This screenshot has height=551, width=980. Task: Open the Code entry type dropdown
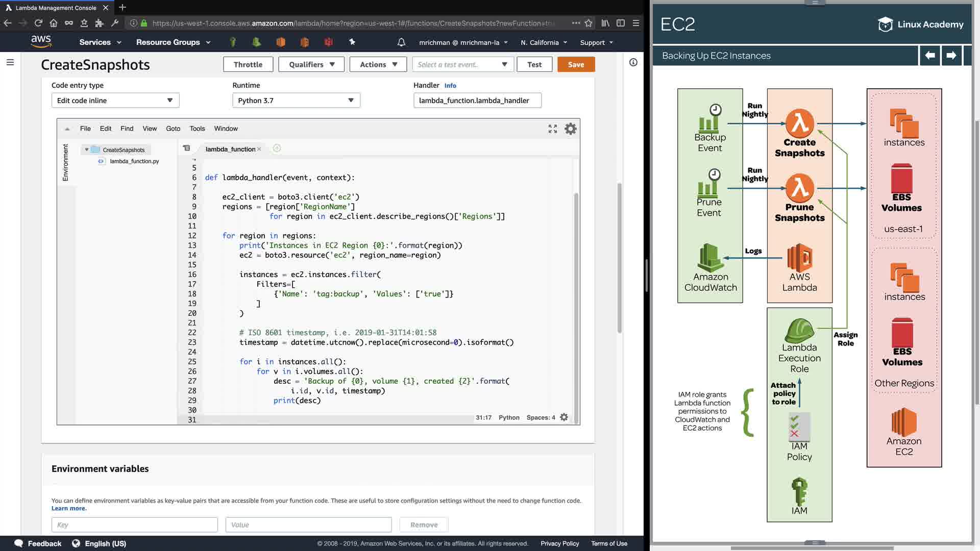[115, 101]
